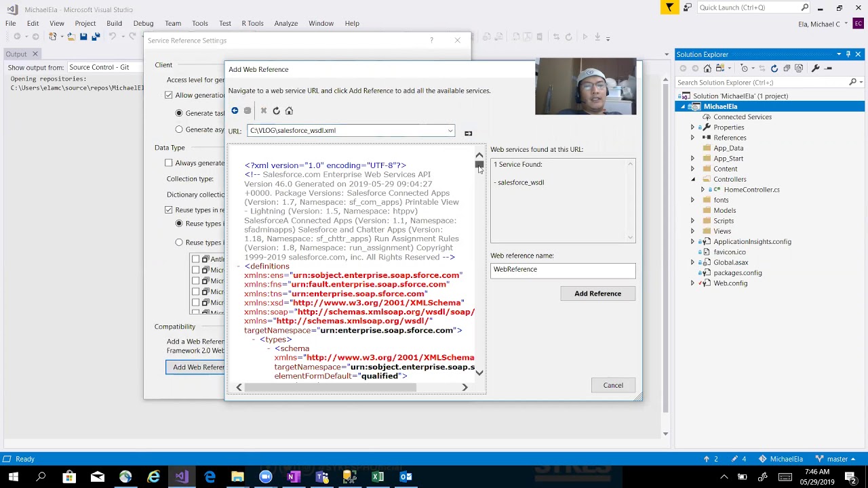The height and width of the screenshot is (488, 868).
Task: Expand the Properties node
Action: tap(692, 127)
